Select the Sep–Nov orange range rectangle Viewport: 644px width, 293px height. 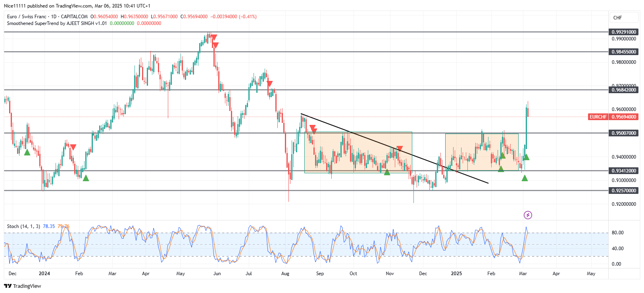click(358, 152)
